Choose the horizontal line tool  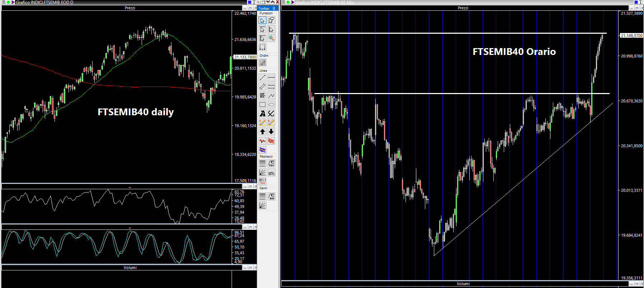click(271, 77)
